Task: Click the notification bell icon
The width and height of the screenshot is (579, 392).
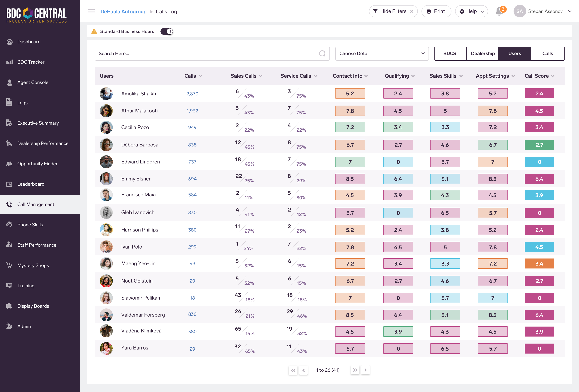Action: click(x=499, y=11)
